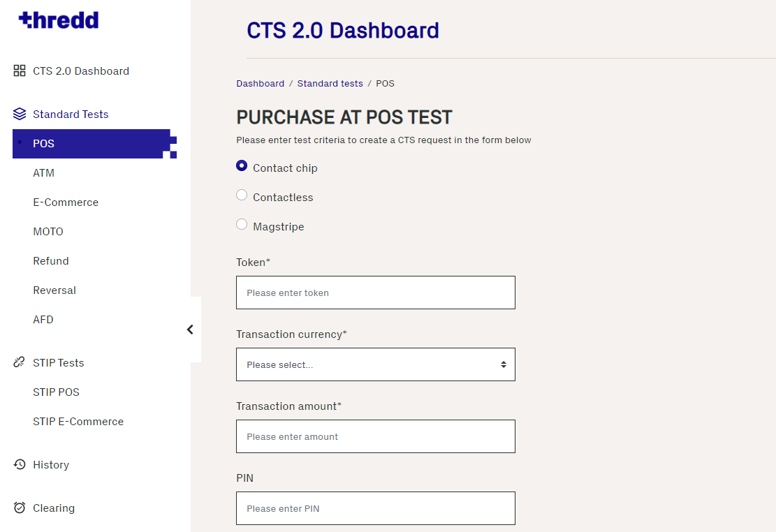Click the CTS 2.0 Dashboard grid icon
The height and width of the screenshot is (532, 776).
[20, 71]
